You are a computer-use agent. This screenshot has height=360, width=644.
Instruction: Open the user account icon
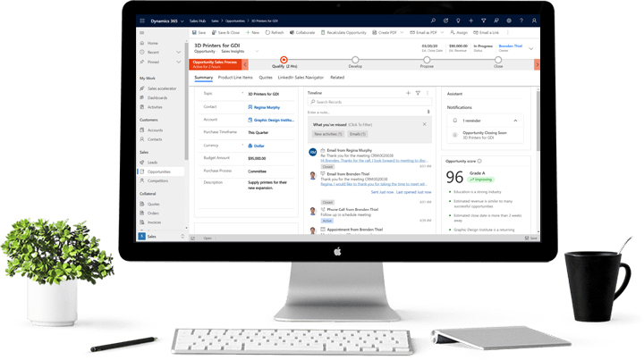click(x=534, y=21)
